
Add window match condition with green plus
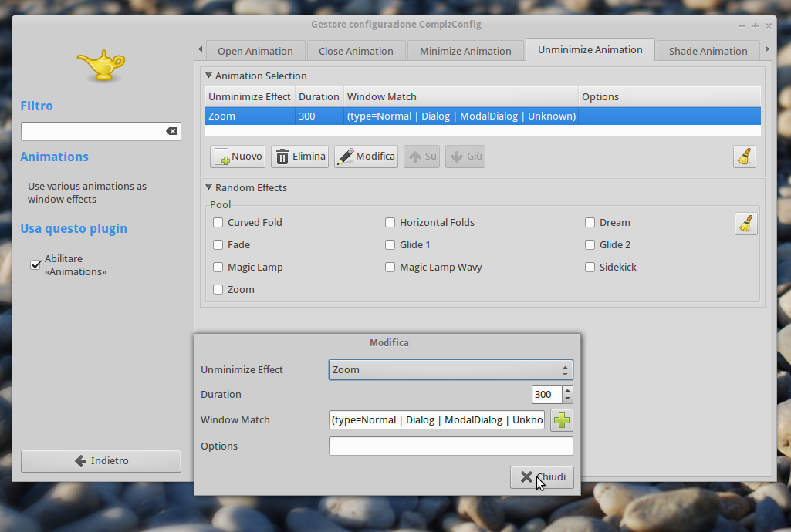point(562,420)
